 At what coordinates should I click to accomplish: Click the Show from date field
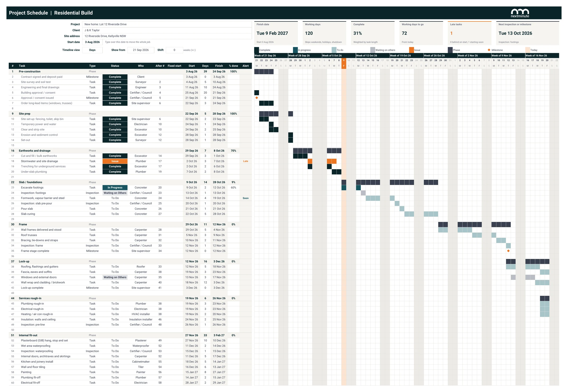click(141, 50)
